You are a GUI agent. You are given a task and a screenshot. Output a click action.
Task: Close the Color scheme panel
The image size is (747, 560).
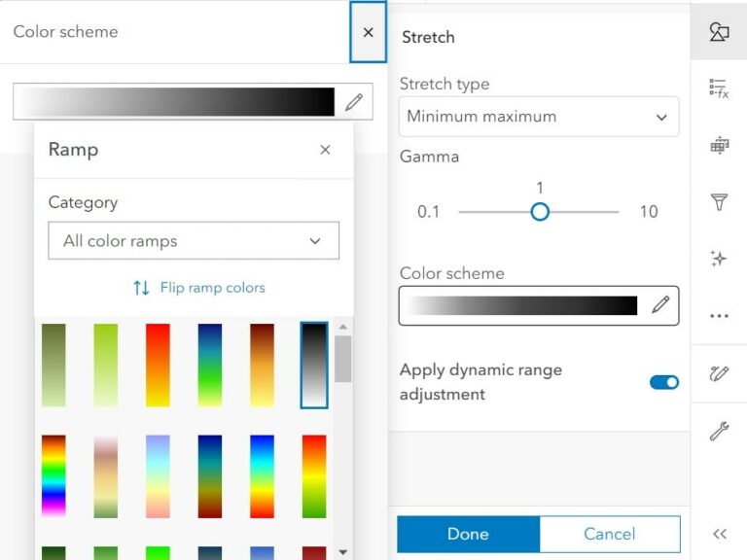pyautogui.click(x=368, y=32)
